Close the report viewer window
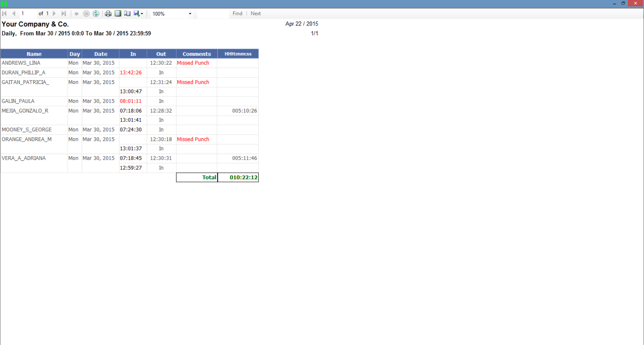The height and width of the screenshot is (345, 644). tap(636, 3)
